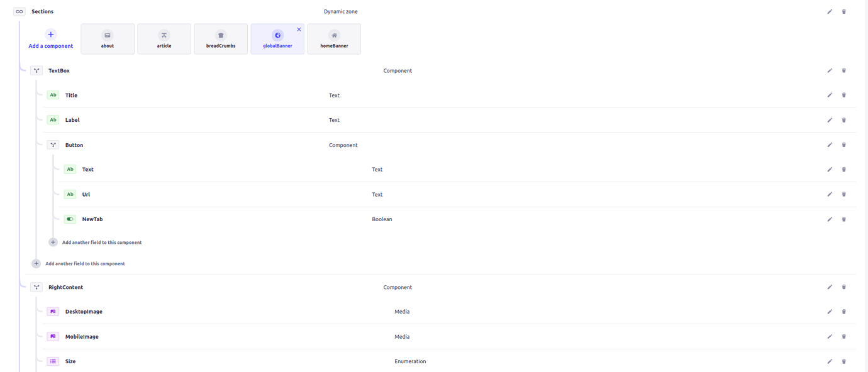The height and width of the screenshot is (372, 868).
Task: Remove globalBanner from selected components
Action: tap(299, 29)
